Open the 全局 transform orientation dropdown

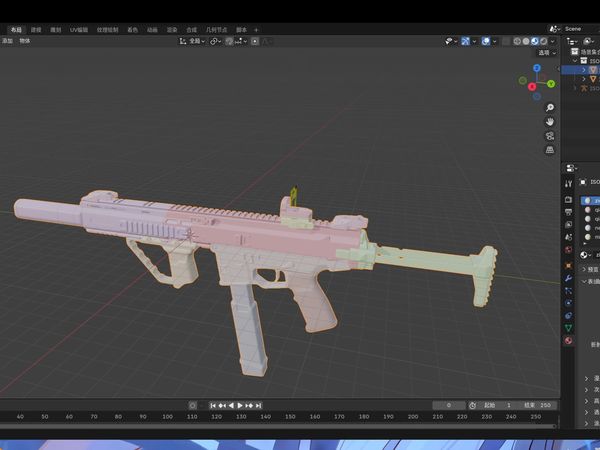click(x=192, y=41)
